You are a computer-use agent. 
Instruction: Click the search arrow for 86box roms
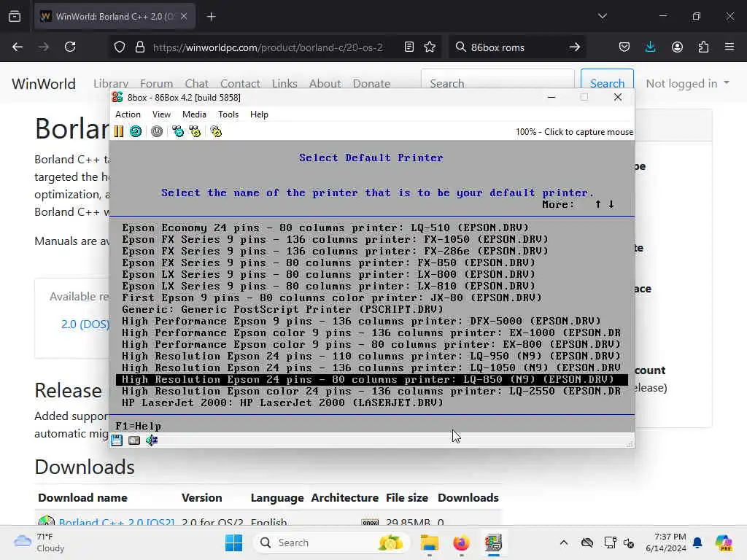pyautogui.click(x=575, y=47)
